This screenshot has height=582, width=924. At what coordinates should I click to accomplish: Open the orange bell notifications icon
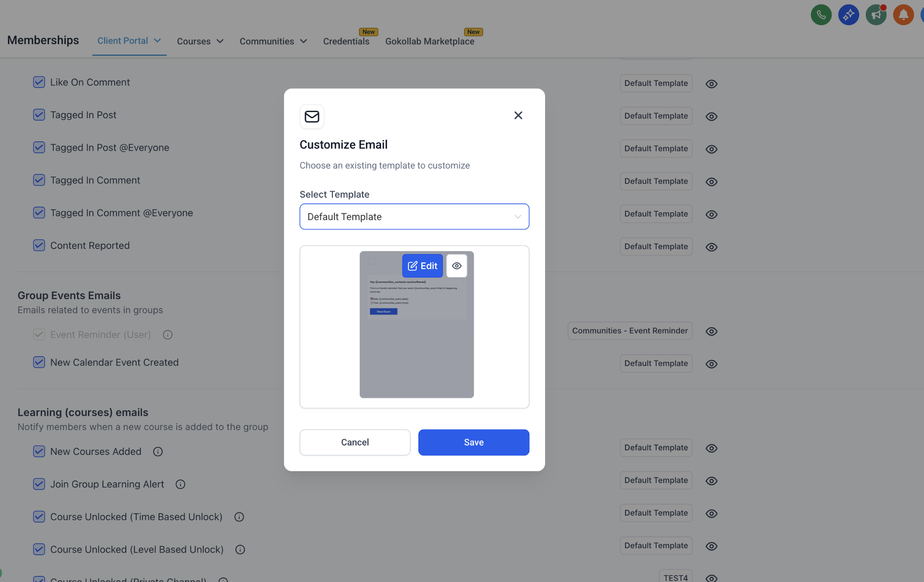click(x=903, y=15)
